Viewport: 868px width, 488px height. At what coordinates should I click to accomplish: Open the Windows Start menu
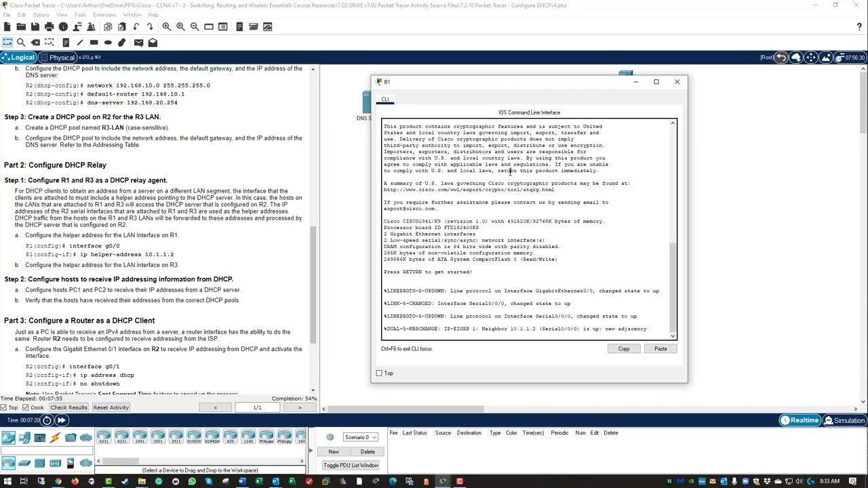[7, 482]
